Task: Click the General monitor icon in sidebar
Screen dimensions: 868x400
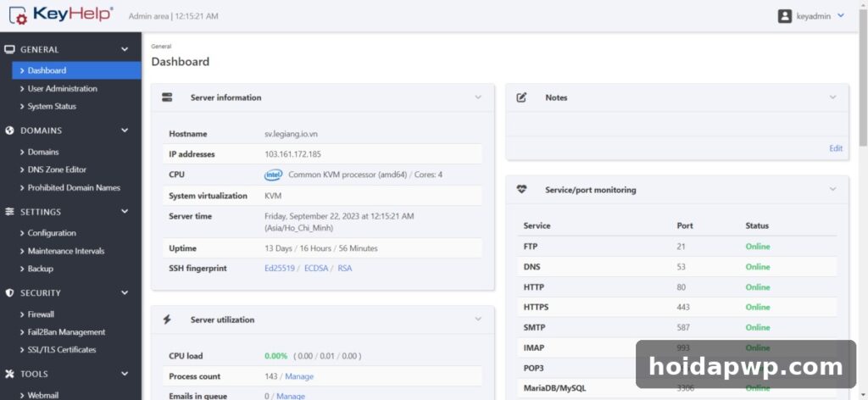Action: coord(9,49)
